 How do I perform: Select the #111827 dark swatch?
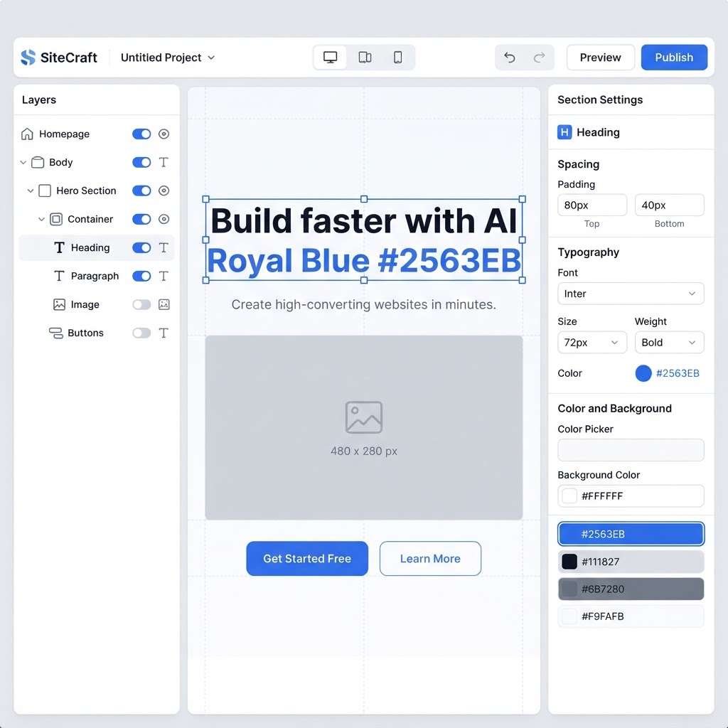pyautogui.click(x=631, y=562)
